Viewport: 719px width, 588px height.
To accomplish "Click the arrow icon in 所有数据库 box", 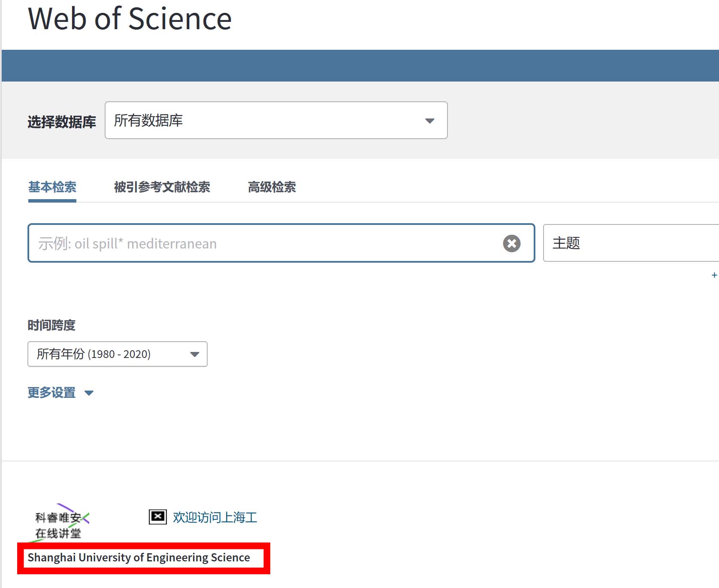I will tap(429, 121).
